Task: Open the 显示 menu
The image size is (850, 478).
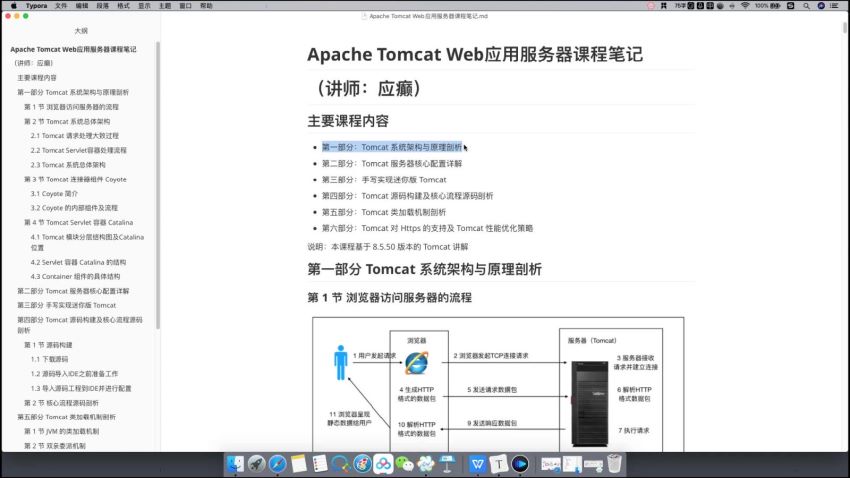Action: tap(144, 5)
